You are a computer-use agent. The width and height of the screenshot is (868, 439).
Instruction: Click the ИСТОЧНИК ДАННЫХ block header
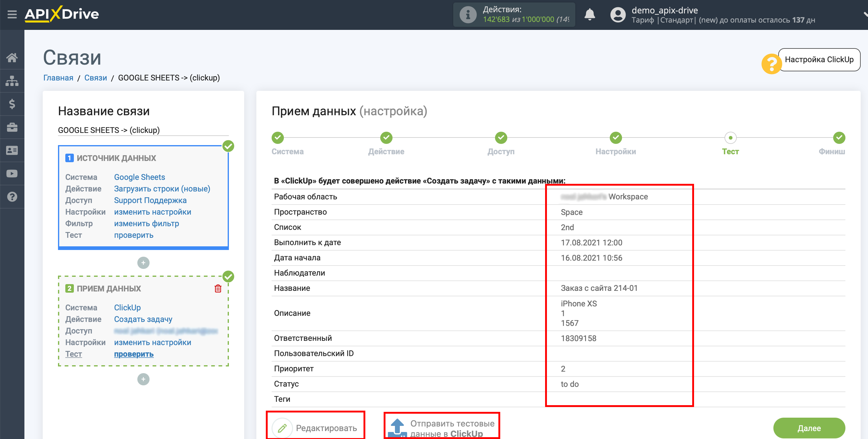[116, 158]
